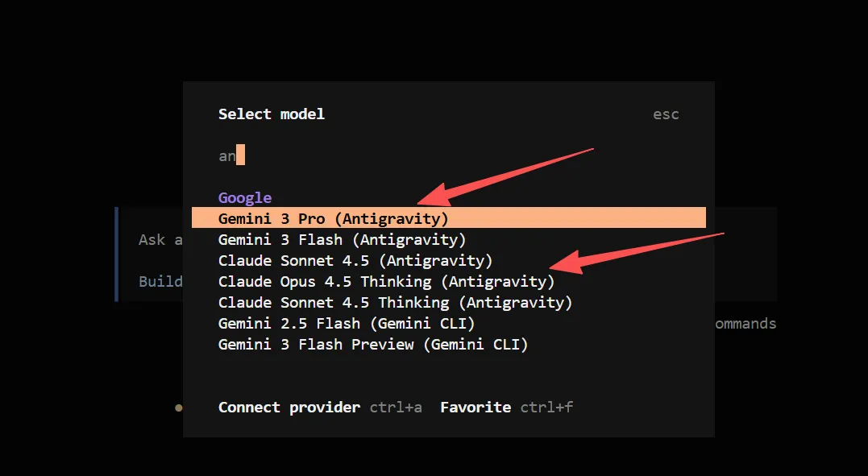Viewport: 868px width, 476px height.
Task: Click the ctrl+a shortcut hint
Action: click(x=396, y=407)
